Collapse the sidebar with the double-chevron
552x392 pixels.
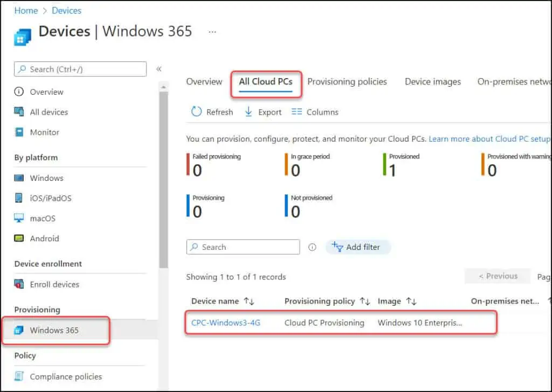pos(159,69)
